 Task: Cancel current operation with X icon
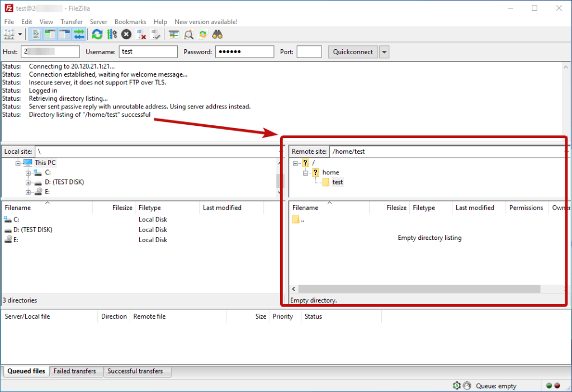tap(126, 35)
